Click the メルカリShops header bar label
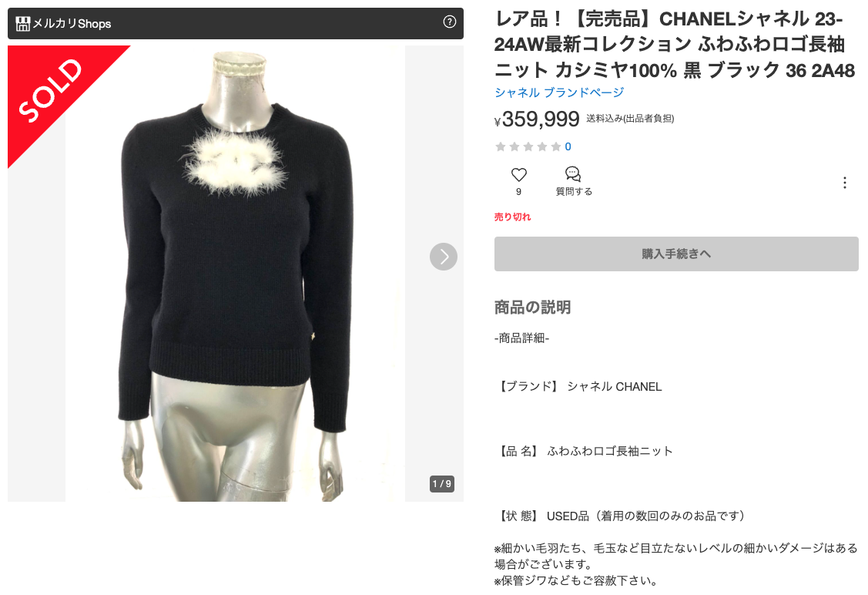Viewport: 868px width, 595px height. [x=72, y=24]
